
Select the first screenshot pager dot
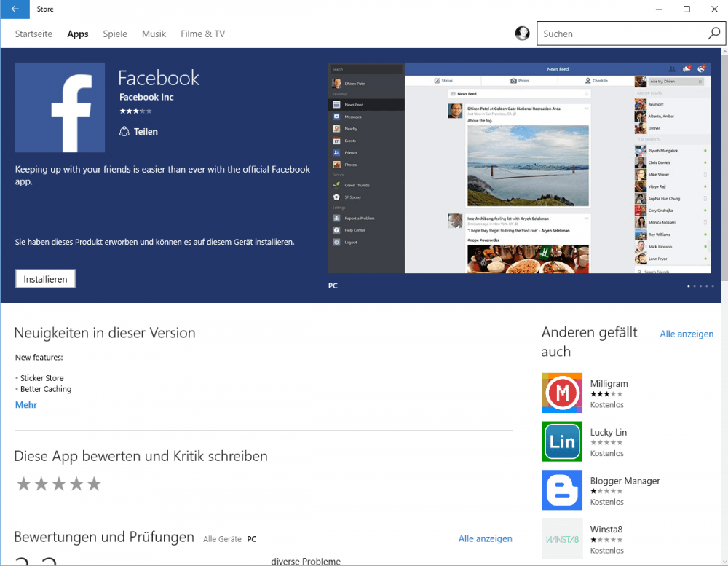coord(689,286)
